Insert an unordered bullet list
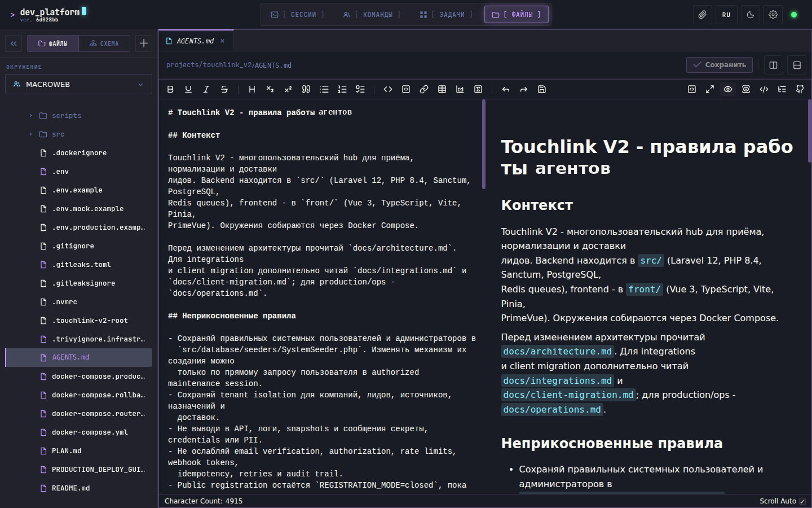 (x=324, y=89)
